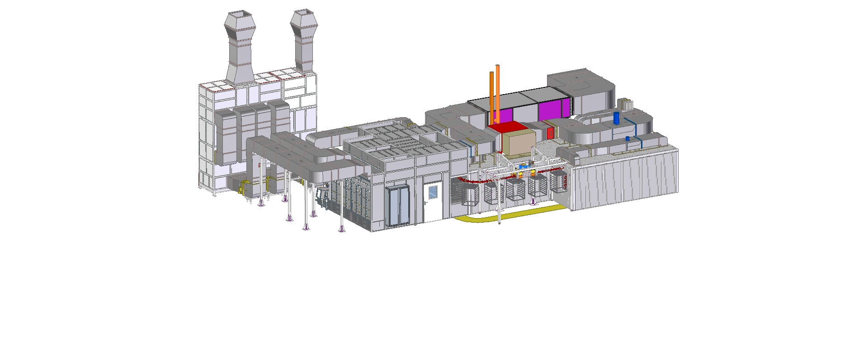Select the small blue cylinder on ductwork
Image resolution: width=868 pixels, height=362 pixels.
(627, 138)
